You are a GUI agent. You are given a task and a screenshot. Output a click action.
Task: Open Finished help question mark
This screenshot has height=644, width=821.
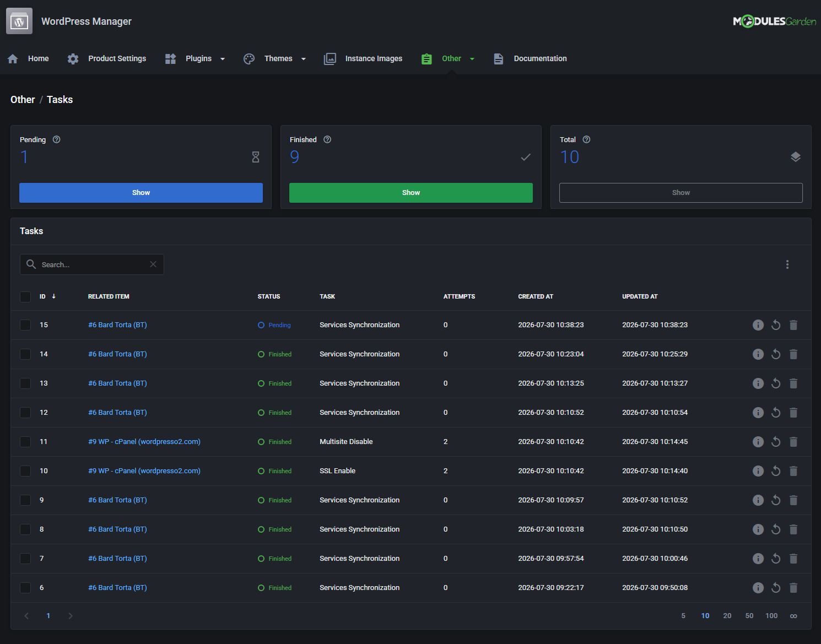[x=327, y=139]
